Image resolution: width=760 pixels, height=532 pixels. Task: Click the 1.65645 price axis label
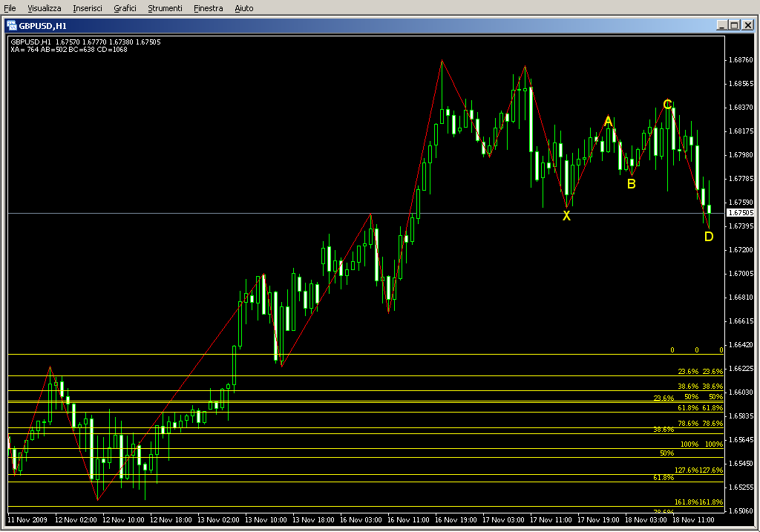tap(741, 440)
